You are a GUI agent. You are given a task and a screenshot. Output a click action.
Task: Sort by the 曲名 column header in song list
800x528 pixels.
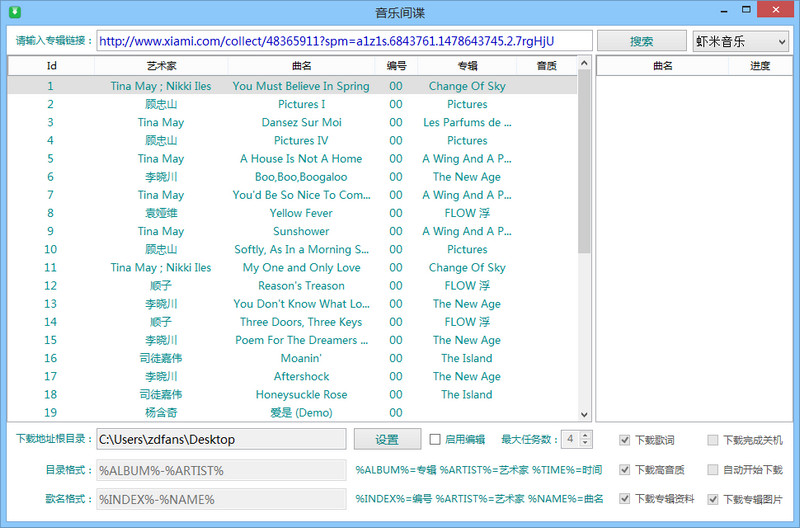(x=302, y=66)
